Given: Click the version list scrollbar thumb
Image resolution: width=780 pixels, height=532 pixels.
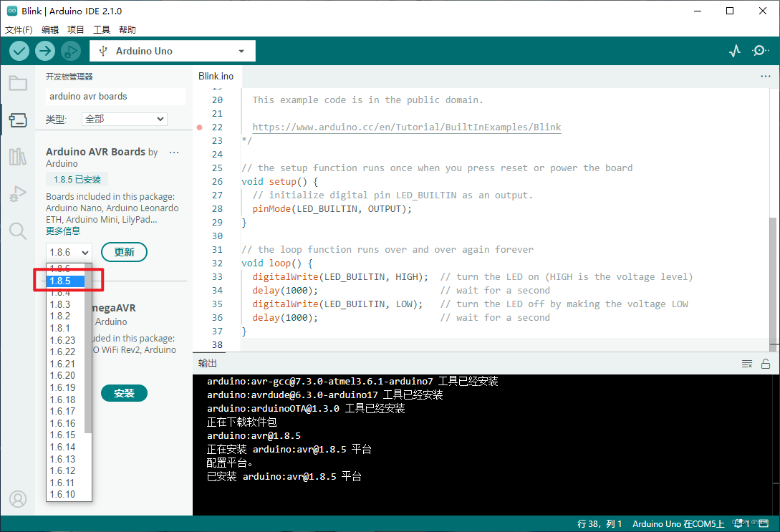Looking at the screenshot, I should pos(88,348).
